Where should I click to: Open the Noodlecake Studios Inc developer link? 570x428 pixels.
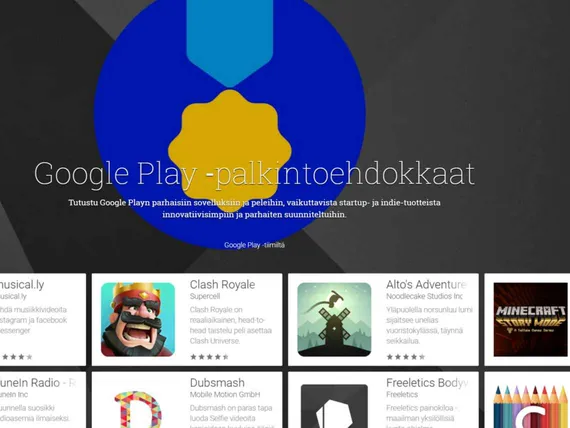click(x=424, y=296)
